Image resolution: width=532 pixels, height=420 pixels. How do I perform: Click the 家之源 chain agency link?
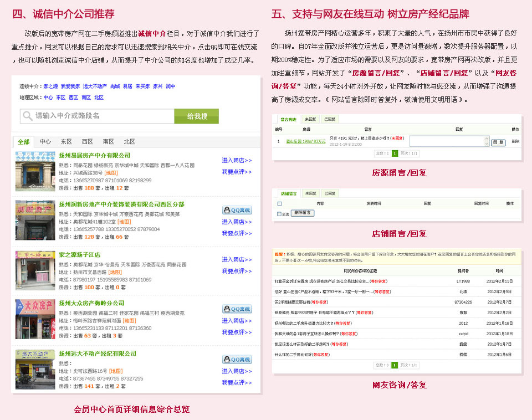coord(50,86)
